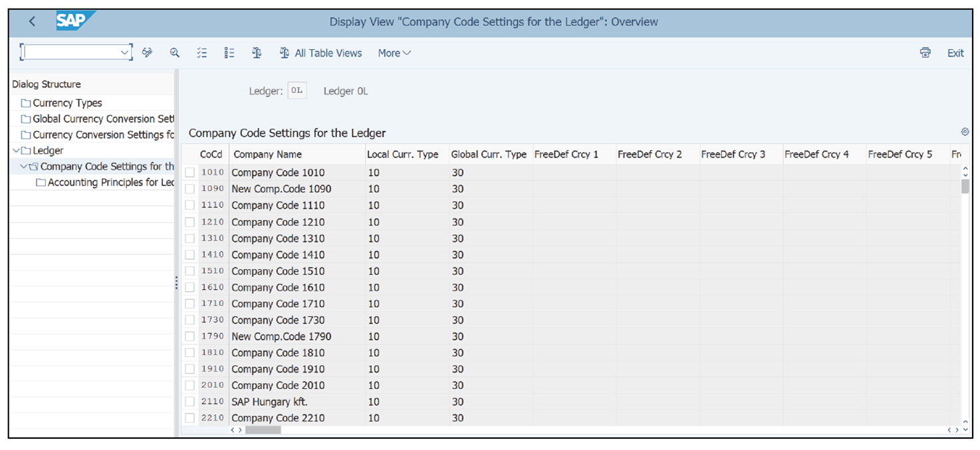The height and width of the screenshot is (450, 980).
Task: Click the Global Currency Conversion folder icon
Action: [26, 119]
